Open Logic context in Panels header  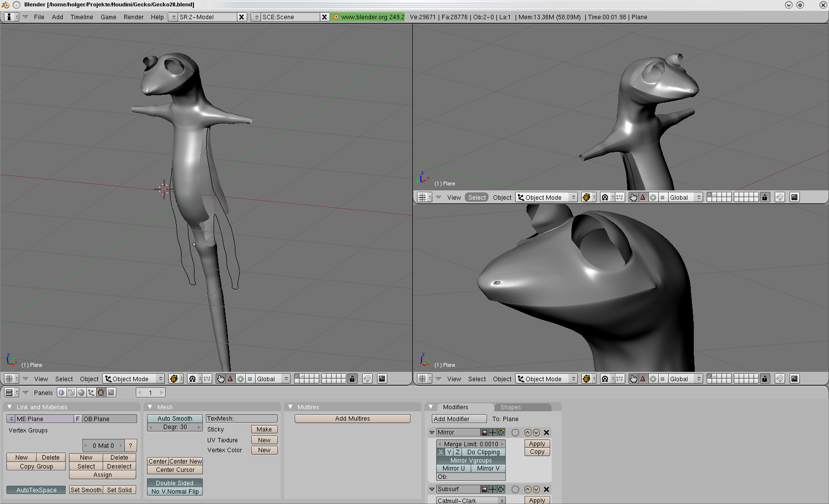point(61,393)
